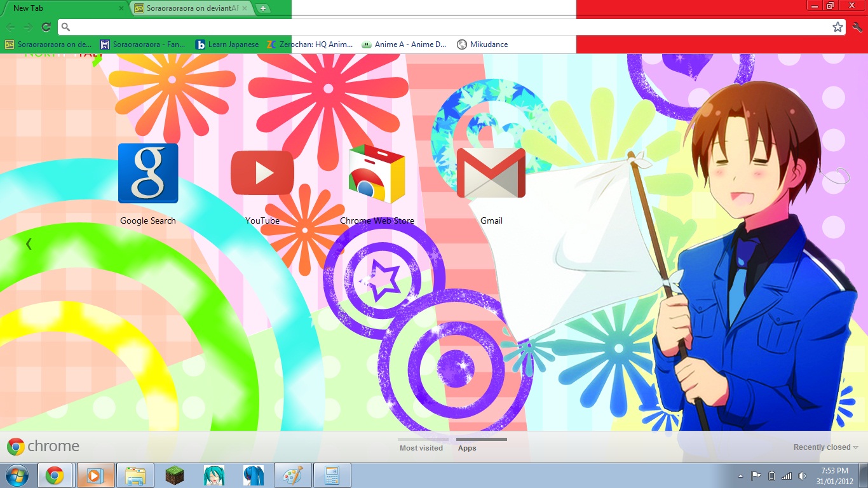Image resolution: width=868 pixels, height=488 pixels.
Task: Expand the Recently closed menu
Action: (825, 447)
